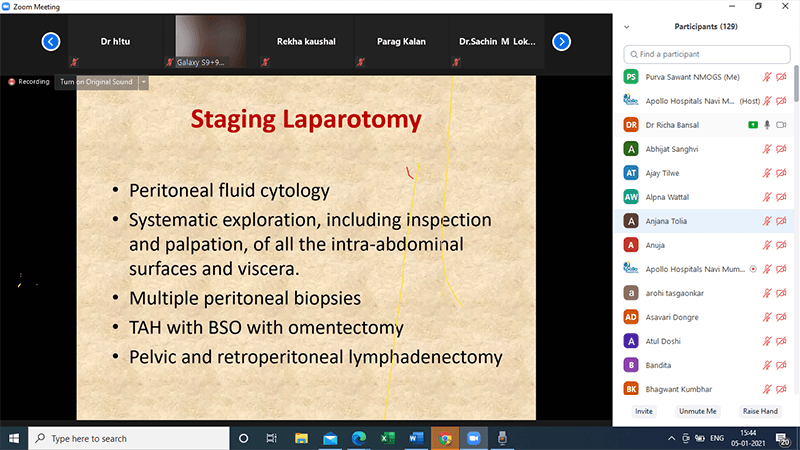The width and height of the screenshot is (800, 450).
Task: Open dropdown beside Turn on Original Sound
Action: (144, 82)
